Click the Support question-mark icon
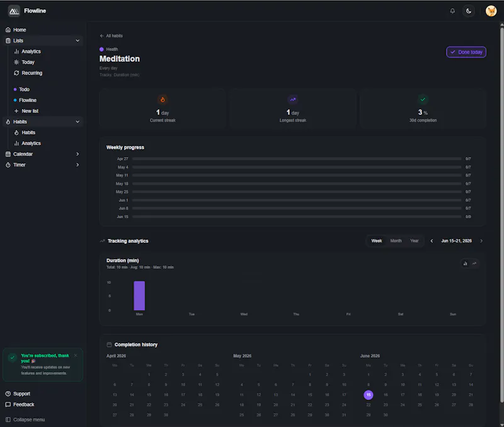504x427 pixels. [x=8, y=394]
